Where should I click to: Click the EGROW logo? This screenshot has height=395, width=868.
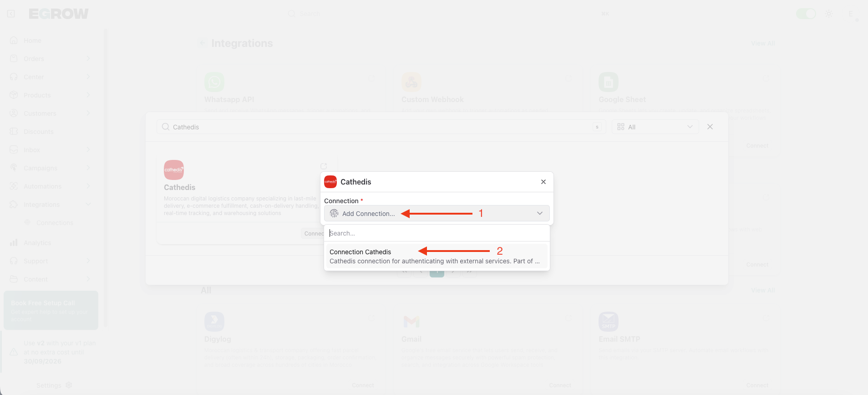click(59, 14)
